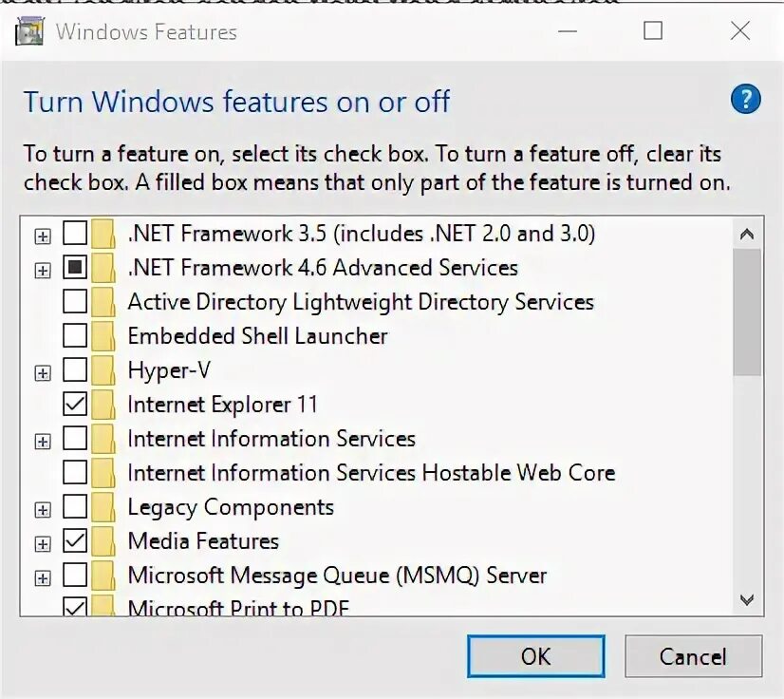Click Cancel to discard changes
This screenshot has width=784, height=699.
[694, 656]
